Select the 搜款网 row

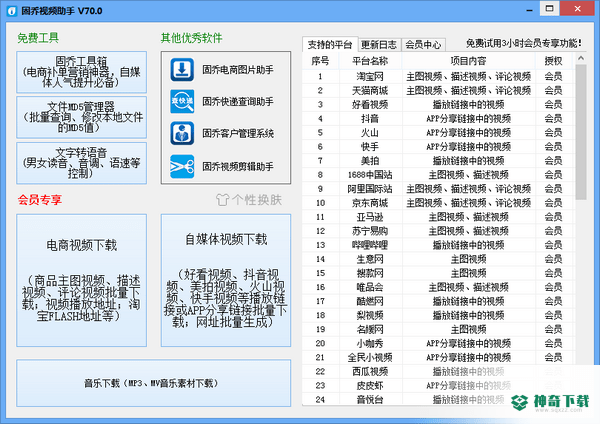(x=439, y=273)
